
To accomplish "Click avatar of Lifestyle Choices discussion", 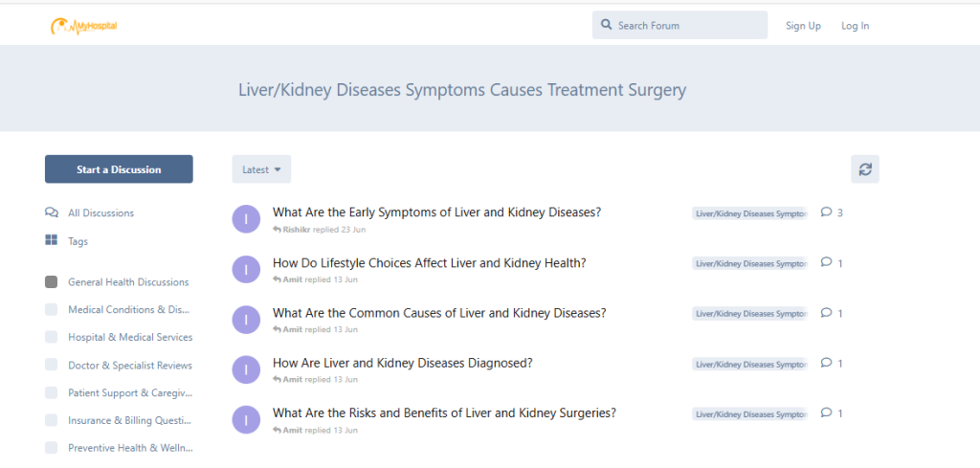I will tap(246, 269).
